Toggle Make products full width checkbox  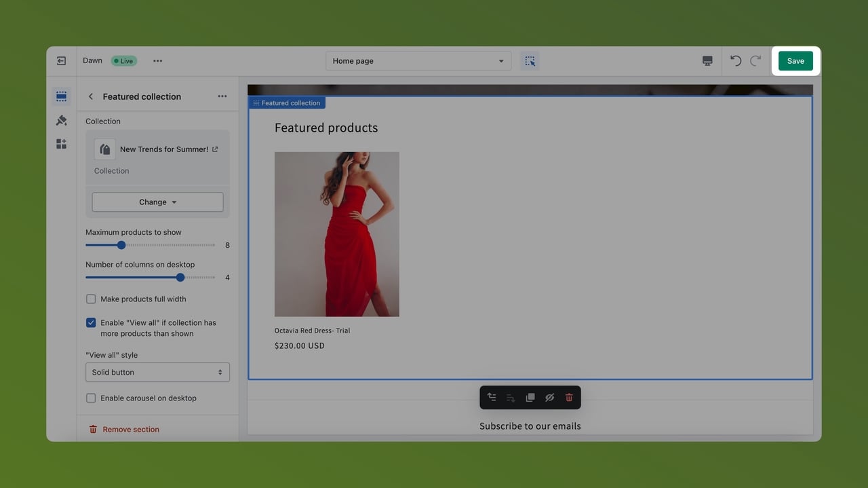[91, 299]
